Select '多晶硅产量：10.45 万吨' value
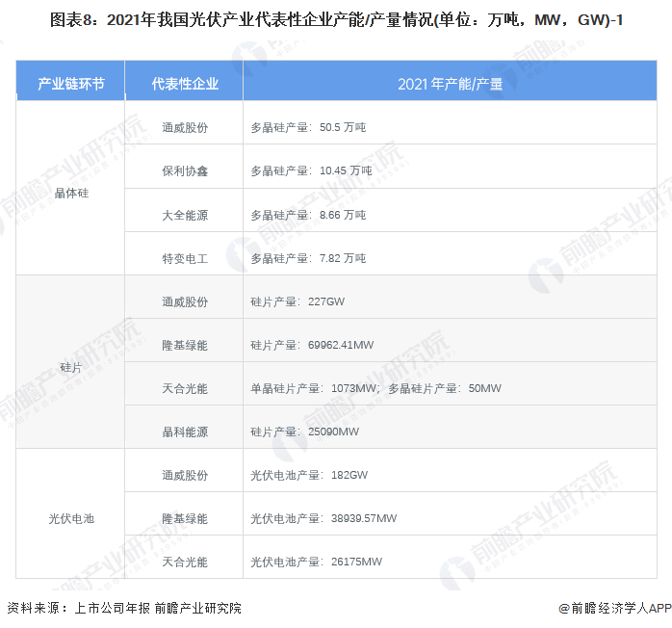Viewport: 672px width, 628px height. 311,170
